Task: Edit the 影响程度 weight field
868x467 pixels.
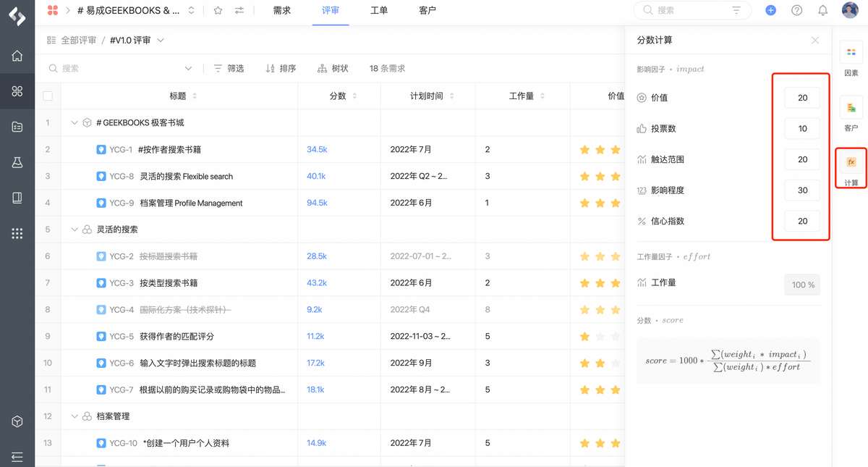Action: click(802, 190)
